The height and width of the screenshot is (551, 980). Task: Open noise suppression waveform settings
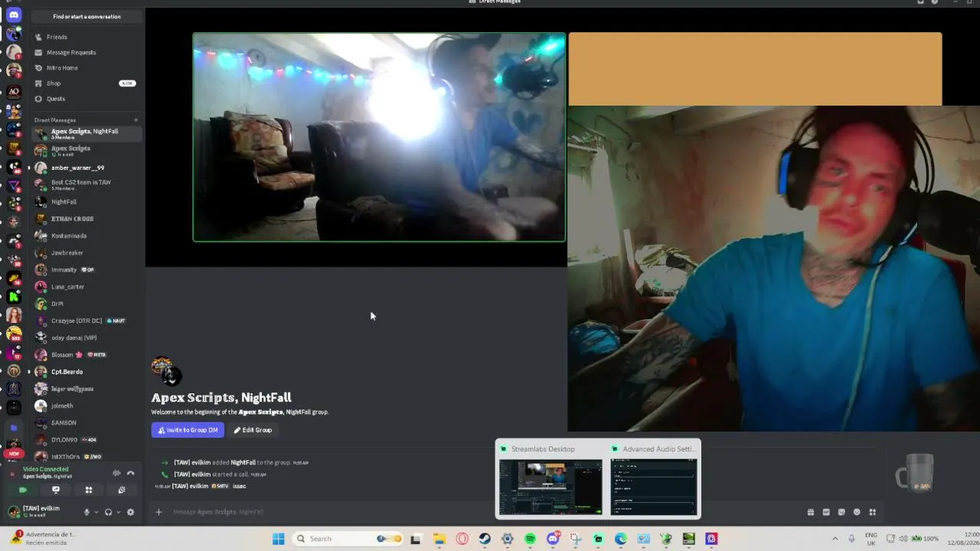point(116,473)
